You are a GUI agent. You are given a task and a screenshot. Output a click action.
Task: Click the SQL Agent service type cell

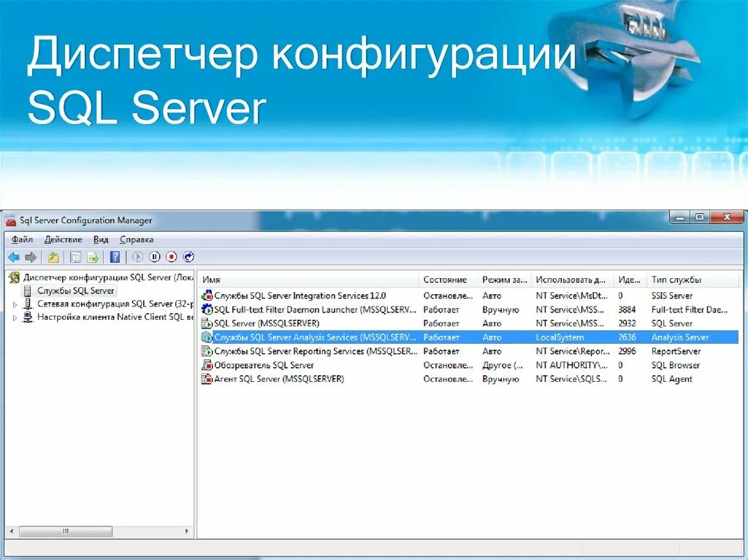tap(672, 379)
